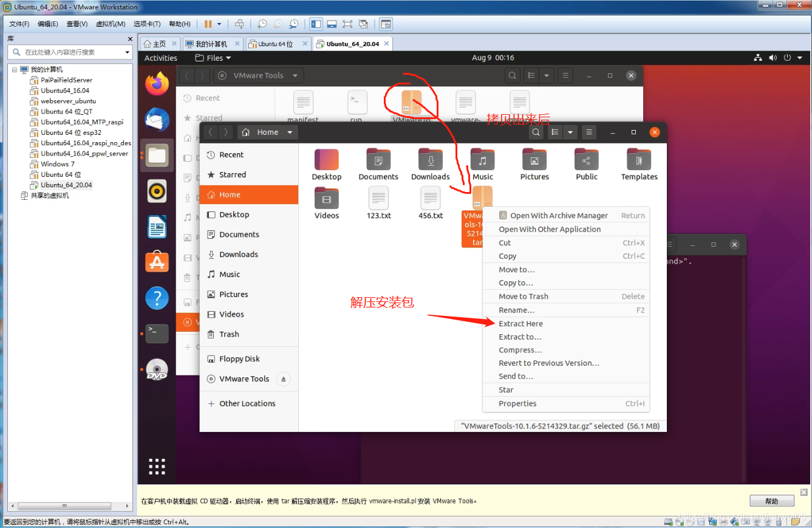Toggle list view in Home window
Screen dimensions: 812x528
[x=554, y=132]
